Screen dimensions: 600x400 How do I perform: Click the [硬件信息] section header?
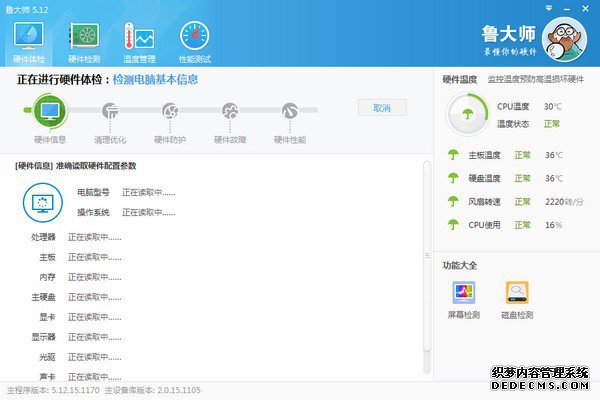click(x=75, y=166)
